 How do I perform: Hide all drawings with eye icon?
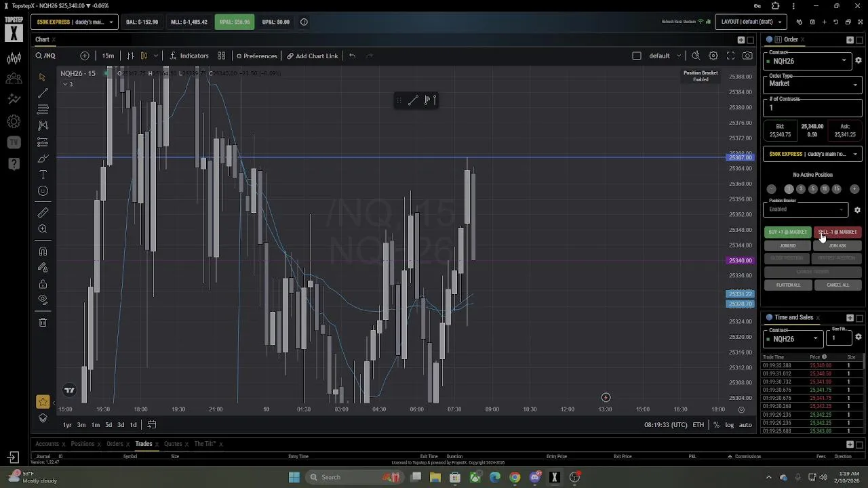pos(43,300)
